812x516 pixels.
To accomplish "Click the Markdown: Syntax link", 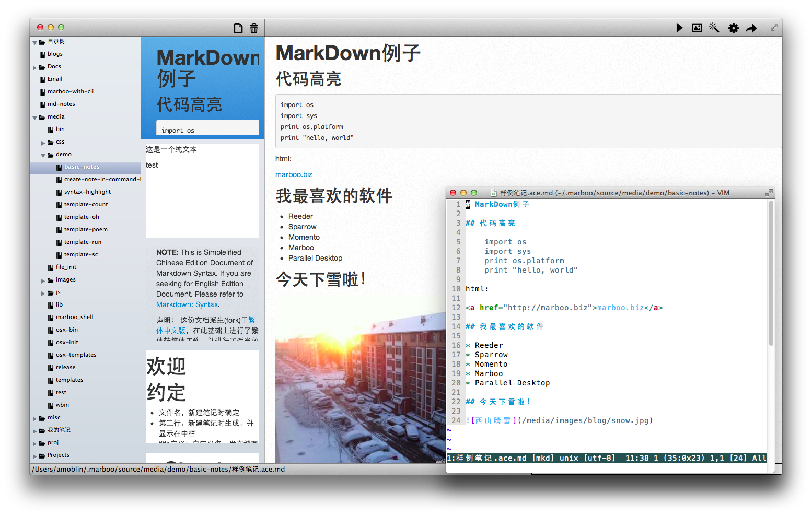I will (187, 304).
